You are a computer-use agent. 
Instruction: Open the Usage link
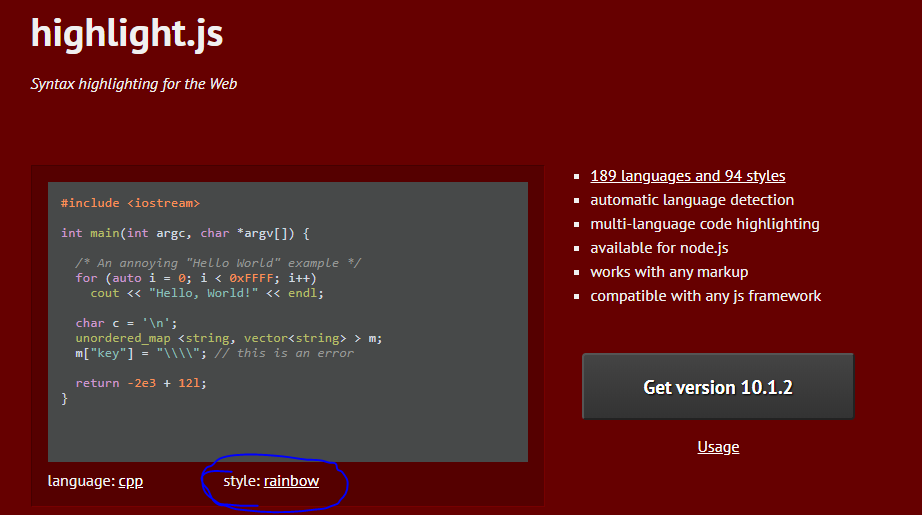tap(718, 447)
